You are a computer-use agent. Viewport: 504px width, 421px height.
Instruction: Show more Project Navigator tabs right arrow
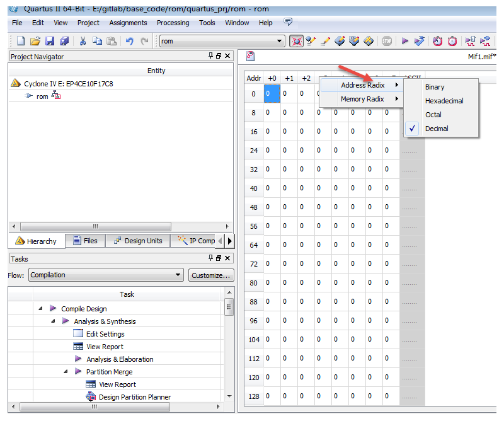point(230,241)
